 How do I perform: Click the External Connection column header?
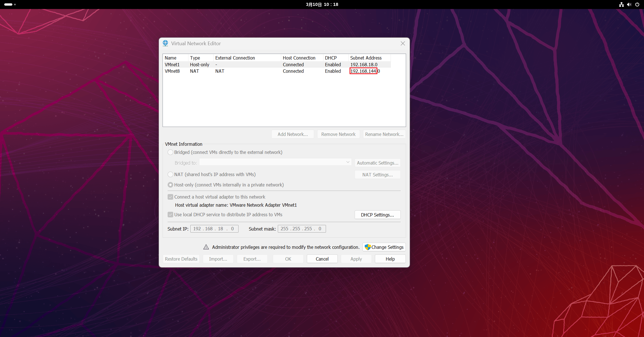tap(247, 58)
